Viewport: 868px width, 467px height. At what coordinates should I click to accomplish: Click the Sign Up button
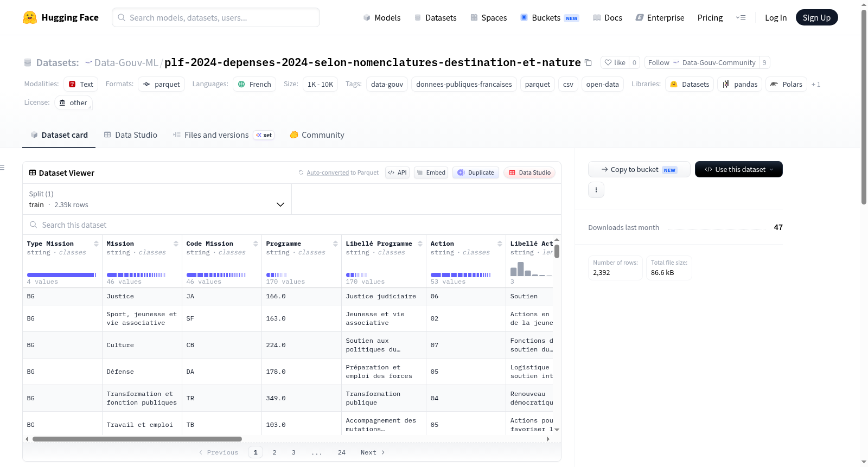tap(816, 17)
